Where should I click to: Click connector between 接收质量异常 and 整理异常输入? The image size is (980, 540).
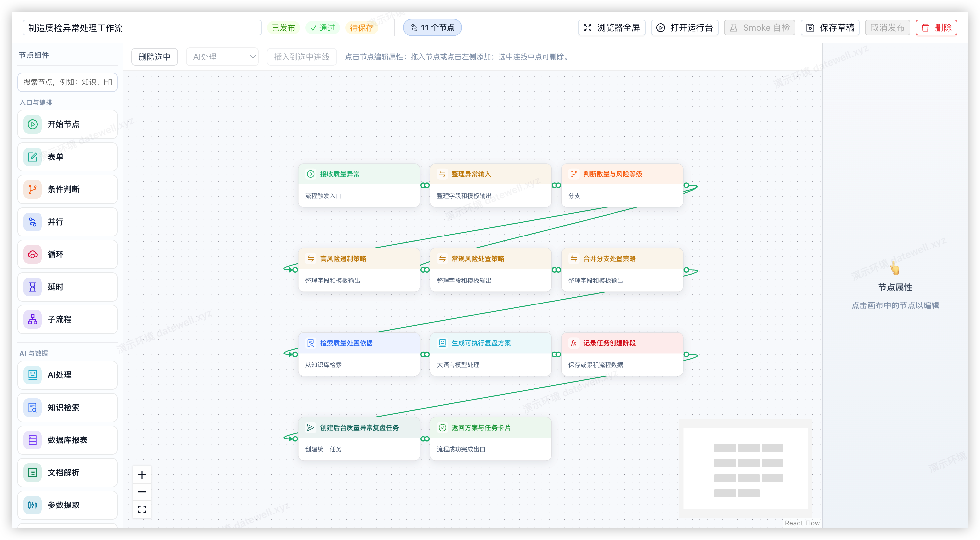click(x=425, y=185)
